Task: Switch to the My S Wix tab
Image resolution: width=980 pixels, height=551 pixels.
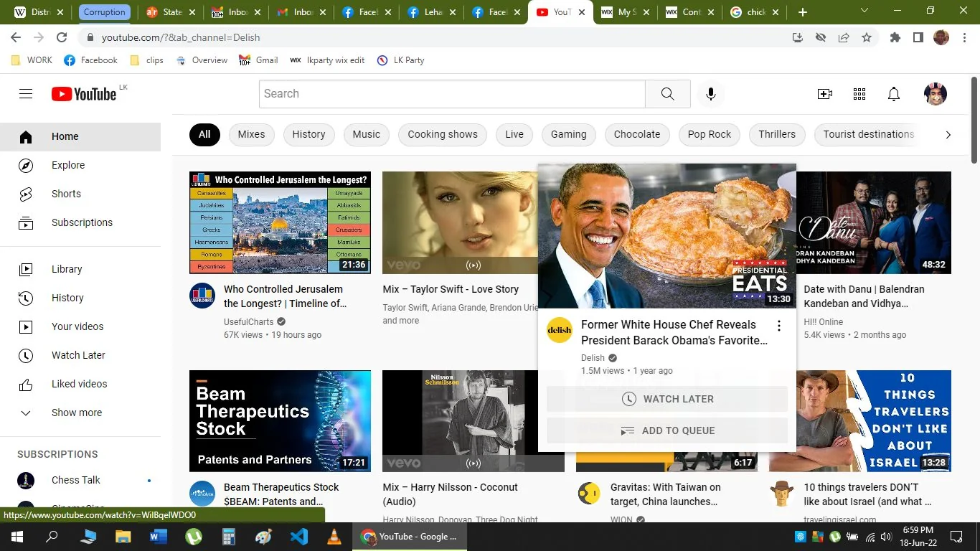Action: coord(626,12)
